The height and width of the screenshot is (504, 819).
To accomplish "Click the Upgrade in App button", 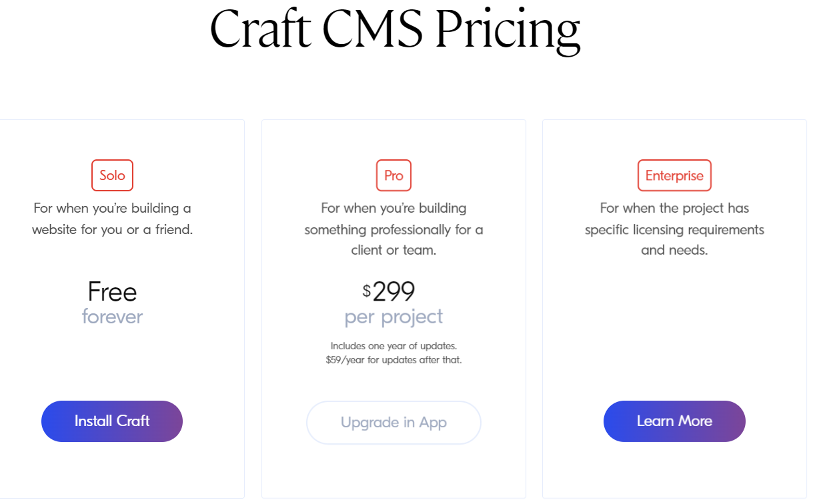I will pyautogui.click(x=393, y=423).
